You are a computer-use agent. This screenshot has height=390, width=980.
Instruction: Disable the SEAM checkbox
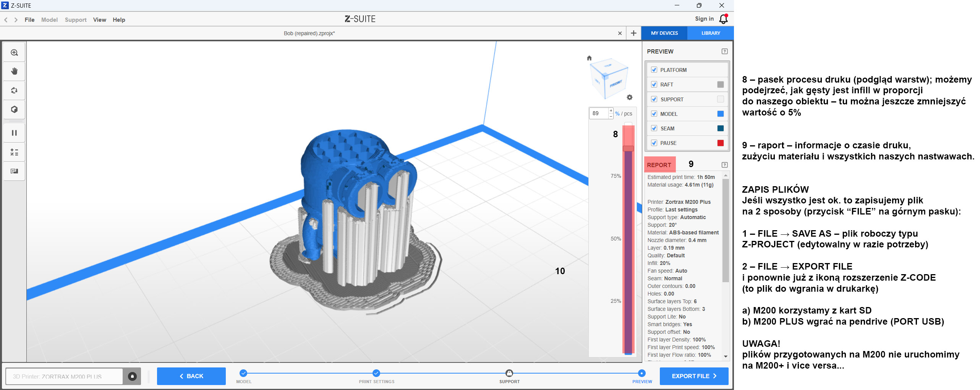pos(654,128)
